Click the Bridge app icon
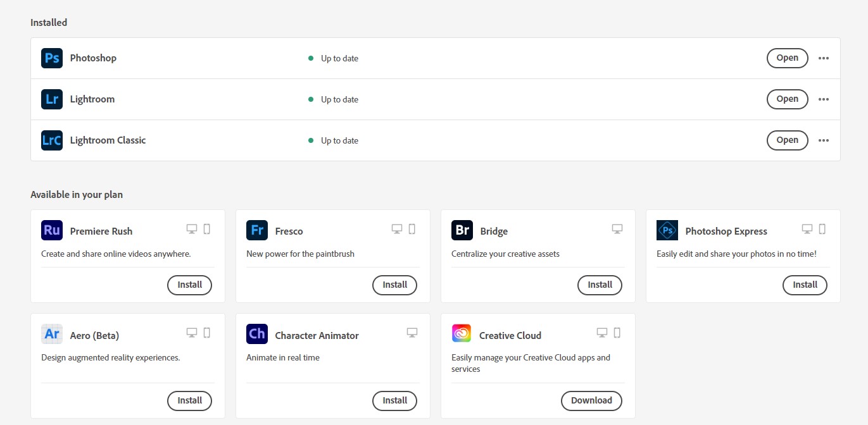This screenshot has height=425, width=868. (x=462, y=231)
